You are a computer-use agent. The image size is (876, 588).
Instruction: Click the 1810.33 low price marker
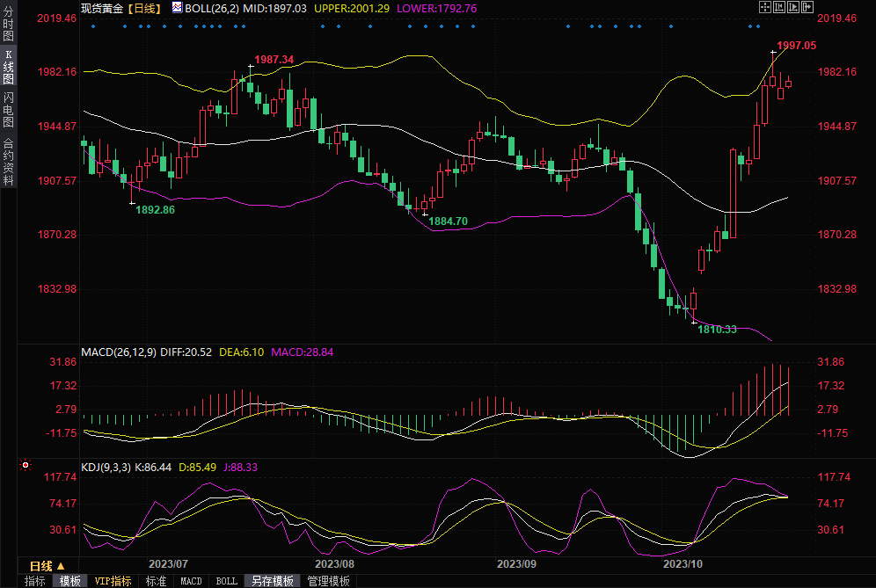pyautogui.click(x=717, y=330)
